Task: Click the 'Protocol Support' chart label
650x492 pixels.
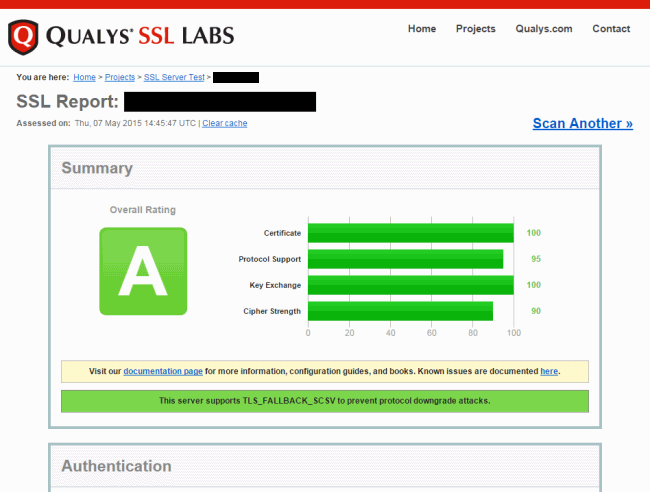Action: [269, 259]
